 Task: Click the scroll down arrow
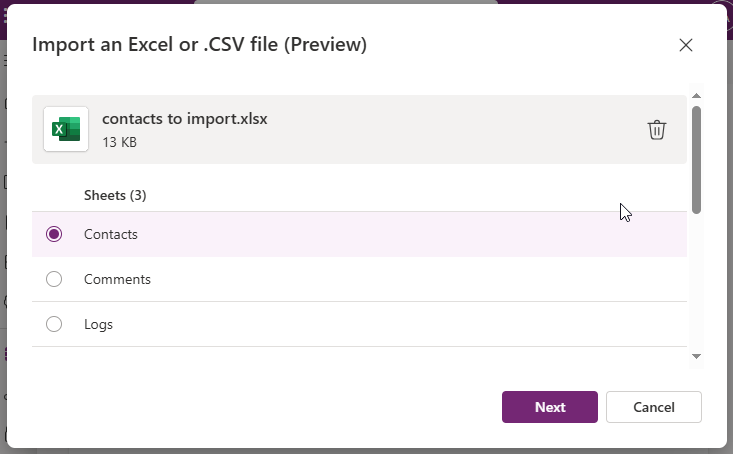coord(696,356)
